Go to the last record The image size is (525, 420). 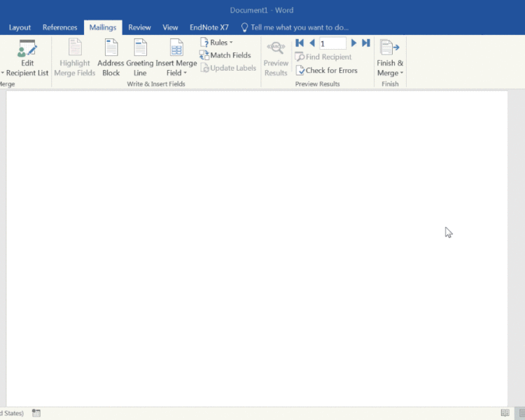click(x=366, y=43)
